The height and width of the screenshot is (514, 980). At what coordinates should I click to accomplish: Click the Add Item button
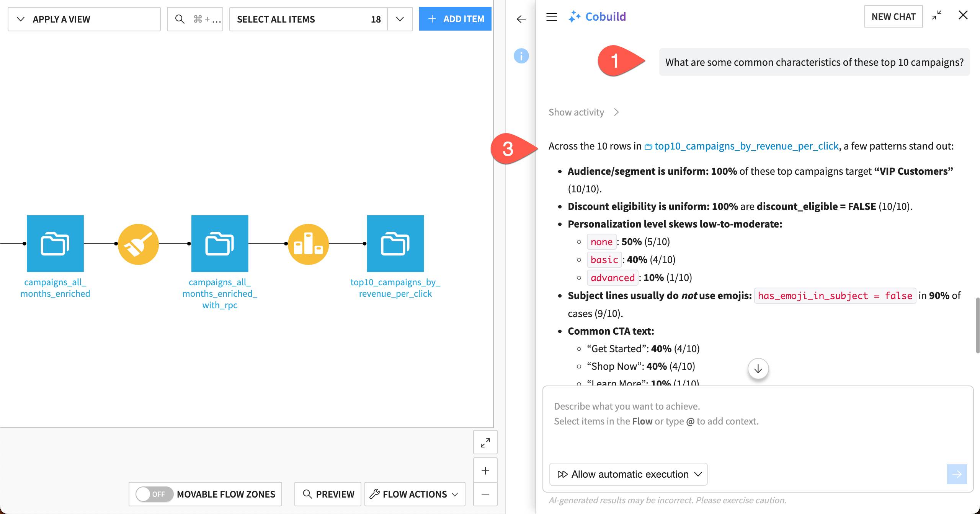coord(455,19)
